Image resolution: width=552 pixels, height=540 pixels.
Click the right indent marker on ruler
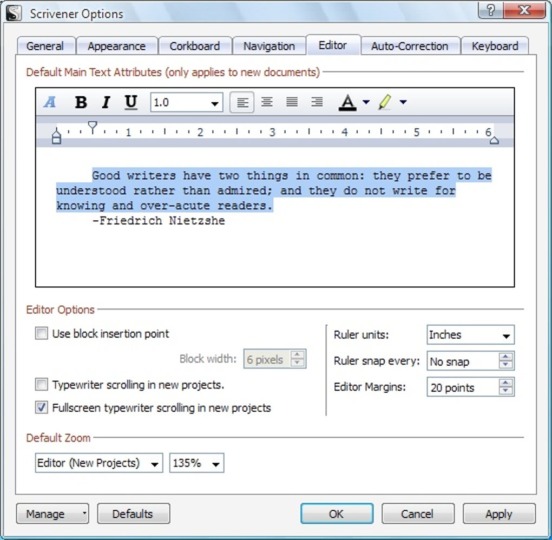click(494, 141)
